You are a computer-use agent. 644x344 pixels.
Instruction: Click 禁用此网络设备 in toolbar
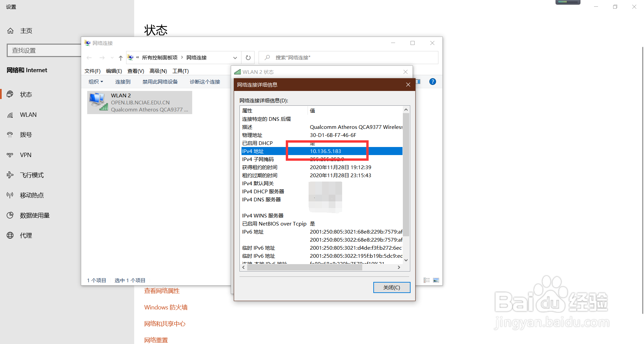tap(160, 82)
